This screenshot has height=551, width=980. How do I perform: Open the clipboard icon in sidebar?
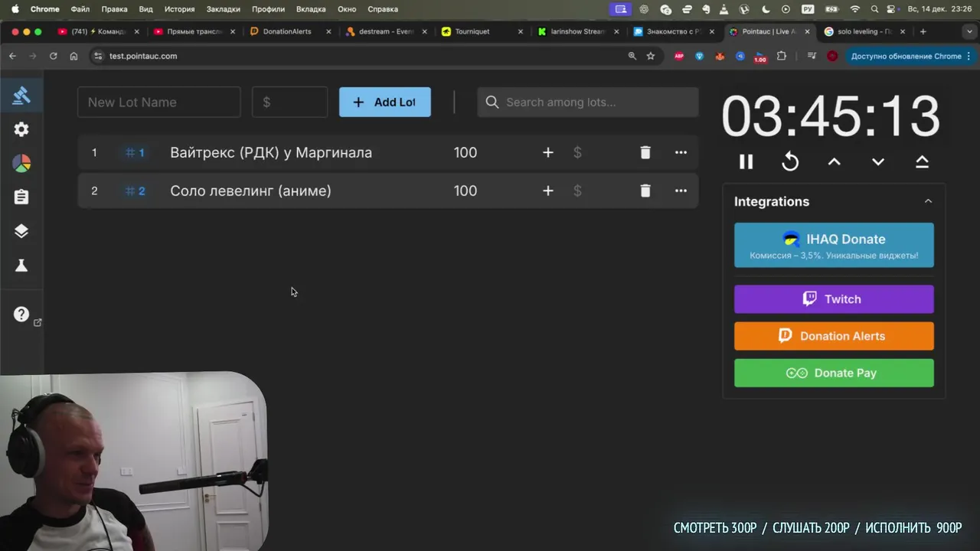(x=21, y=197)
